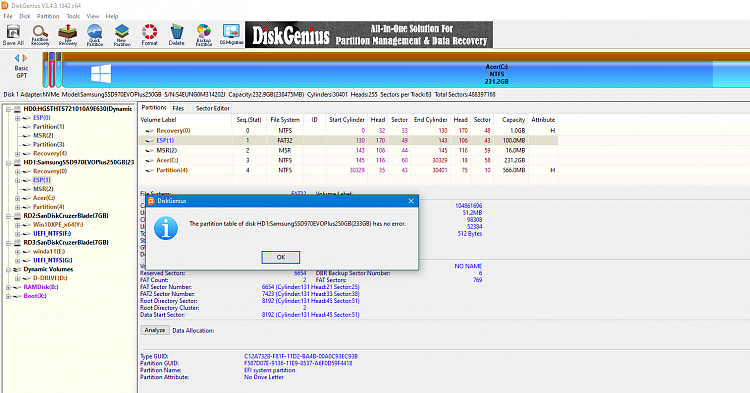Switch to the Sector Editor tab
This screenshot has width=750, height=393.
(x=212, y=109)
